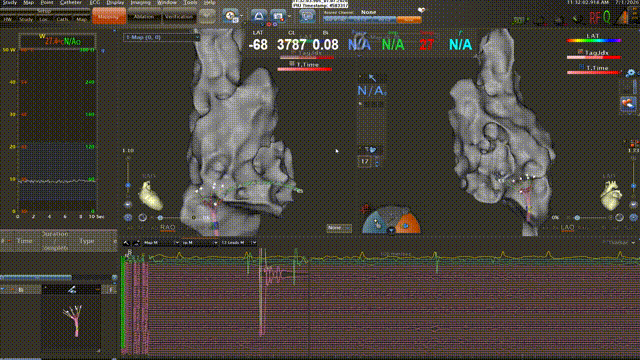Click the sphere icon under left view

(x=128, y=218)
